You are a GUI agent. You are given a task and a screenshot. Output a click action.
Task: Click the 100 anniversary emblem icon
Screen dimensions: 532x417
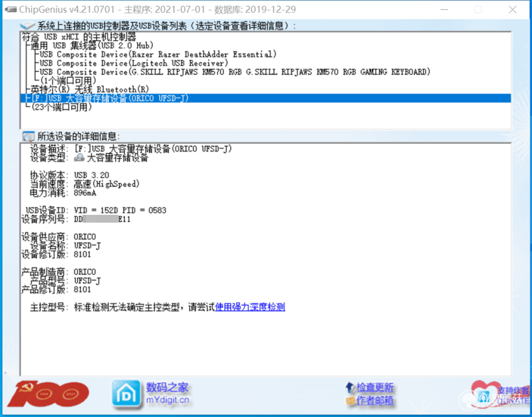49,394
